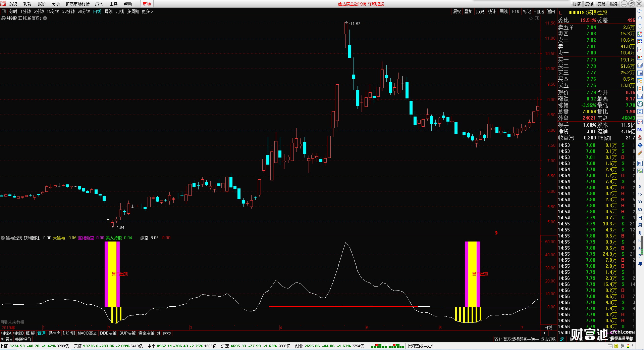Open the f(x) formula icon in sidebar
Image resolution: width=644 pixels, height=350 pixels.
coord(640,104)
